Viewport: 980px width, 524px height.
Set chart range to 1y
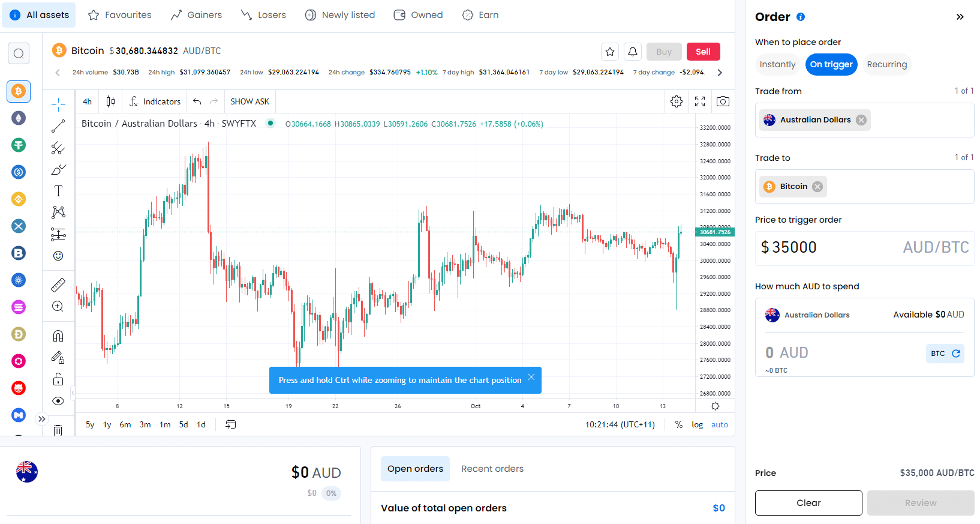pyautogui.click(x=107, y=424)
